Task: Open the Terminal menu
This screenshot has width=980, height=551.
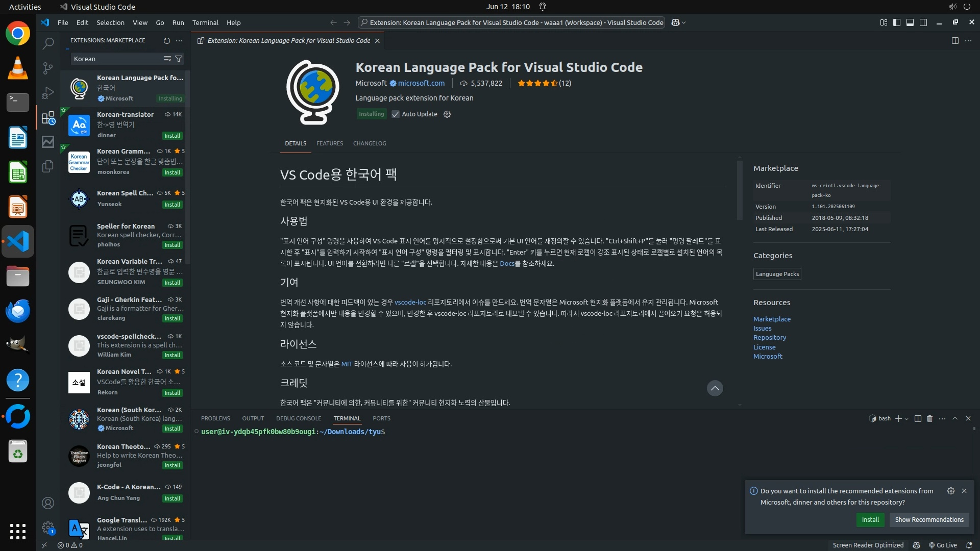Action: pos(205,22)
